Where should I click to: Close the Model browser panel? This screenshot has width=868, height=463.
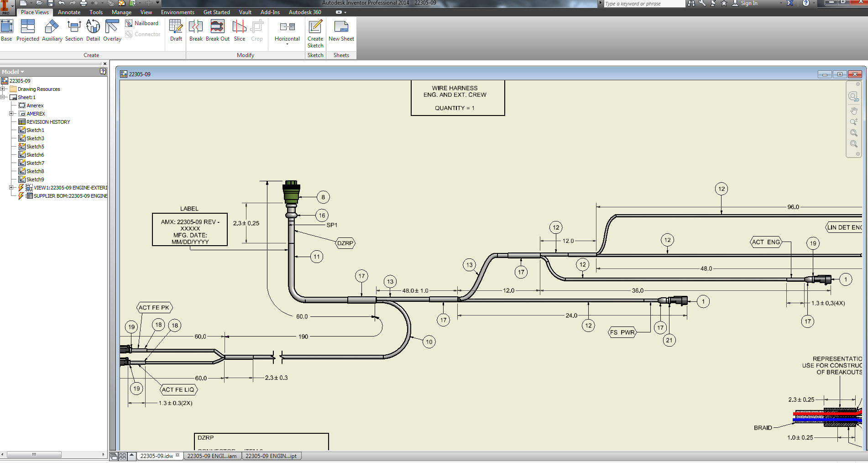pyautogui.click(x=105, y=64)
